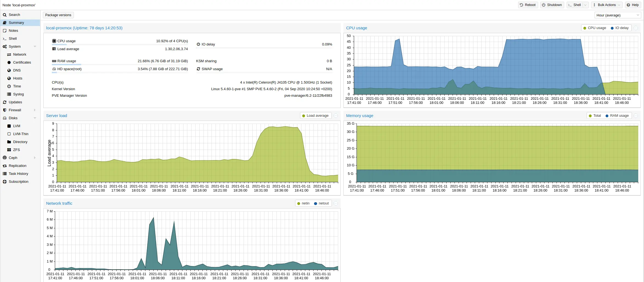Collapse the System tree section arrow
Screen dimensions: 644x282
[35, 47]
